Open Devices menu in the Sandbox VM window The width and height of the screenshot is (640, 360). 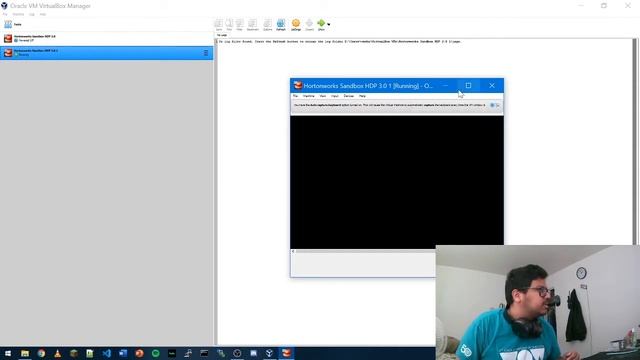349,96
